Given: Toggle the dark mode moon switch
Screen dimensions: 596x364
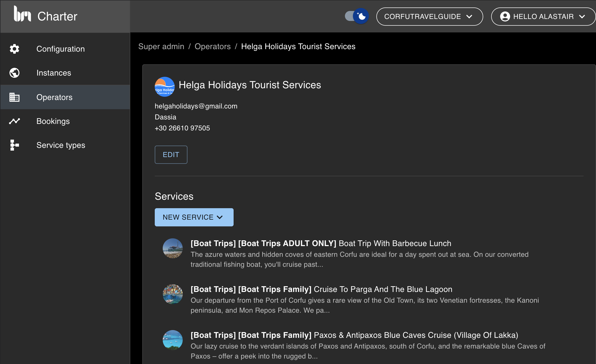Looking at the screenshot, I should point(357,16).
